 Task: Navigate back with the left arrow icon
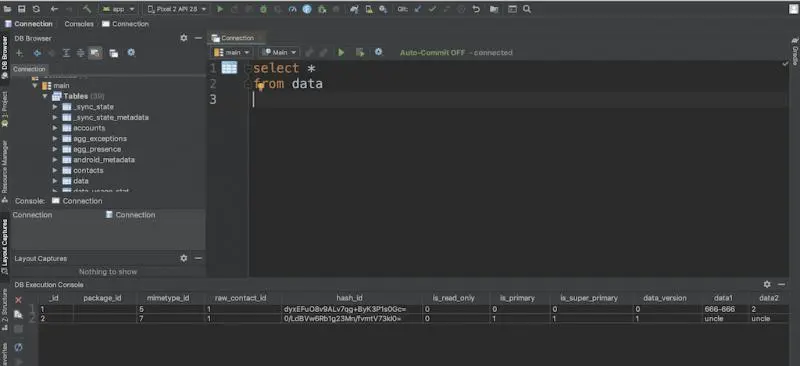54,9
